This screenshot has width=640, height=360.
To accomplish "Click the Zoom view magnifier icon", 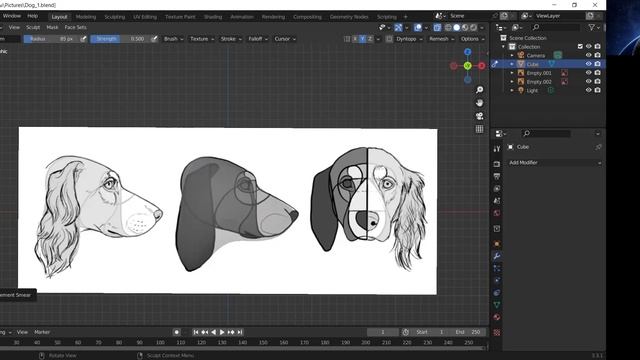I will click(x=480, y=90).
